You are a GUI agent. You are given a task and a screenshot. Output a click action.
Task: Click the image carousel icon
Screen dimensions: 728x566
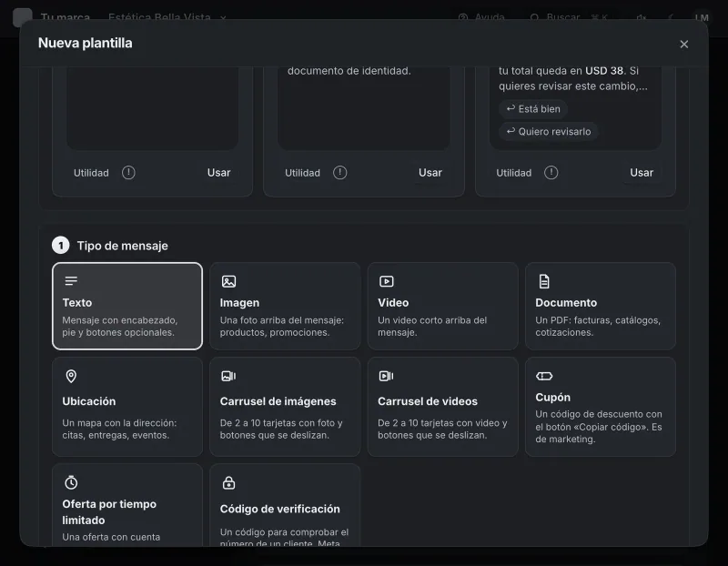228,376
